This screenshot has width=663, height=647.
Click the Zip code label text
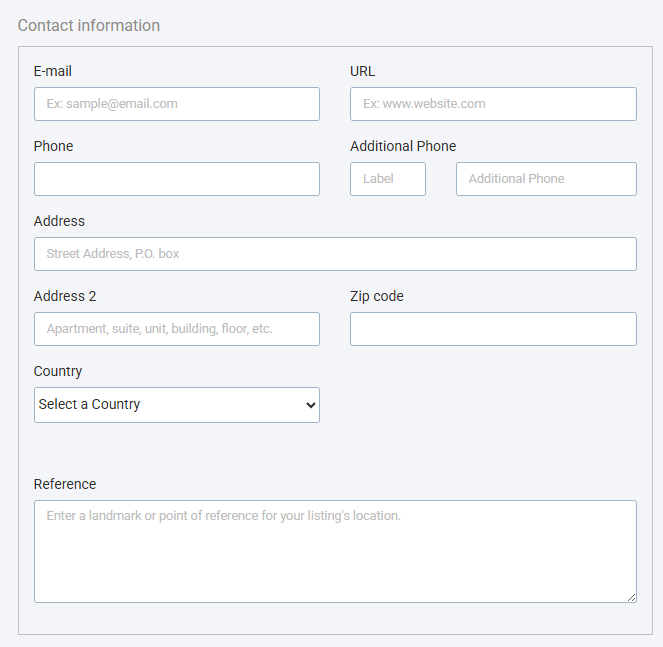(377, 296)
